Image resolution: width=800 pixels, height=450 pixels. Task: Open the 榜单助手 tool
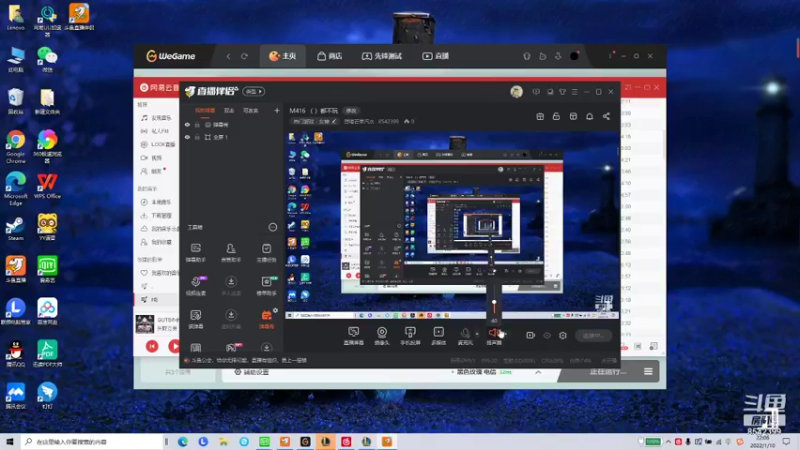tap(266, 286)
